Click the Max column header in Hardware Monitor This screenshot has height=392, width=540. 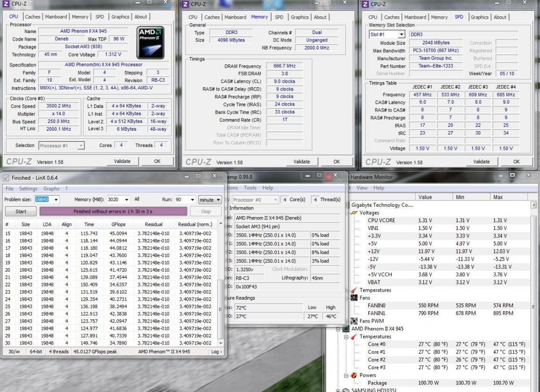[509, 197]
